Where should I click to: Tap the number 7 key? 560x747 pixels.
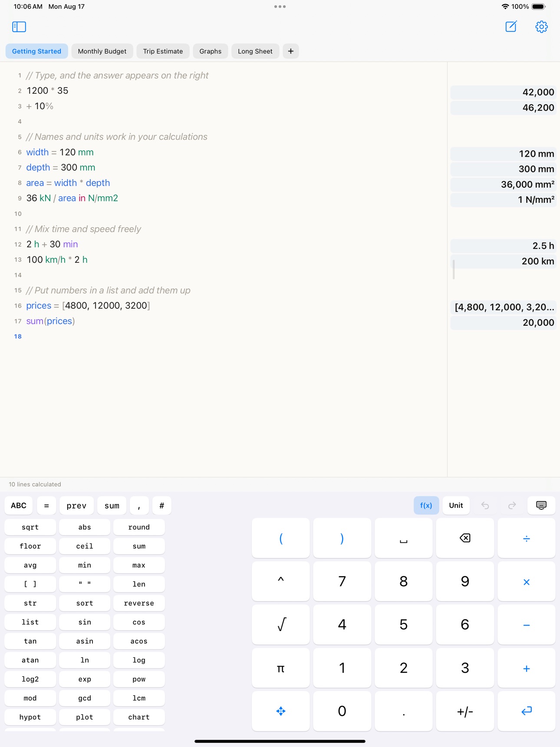coord(342,582)
